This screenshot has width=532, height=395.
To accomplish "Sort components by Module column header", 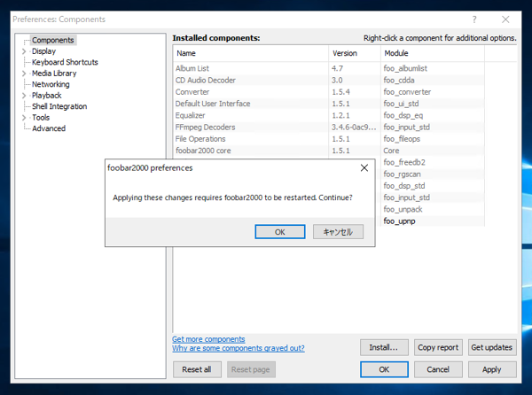I will tap(433, 53).
